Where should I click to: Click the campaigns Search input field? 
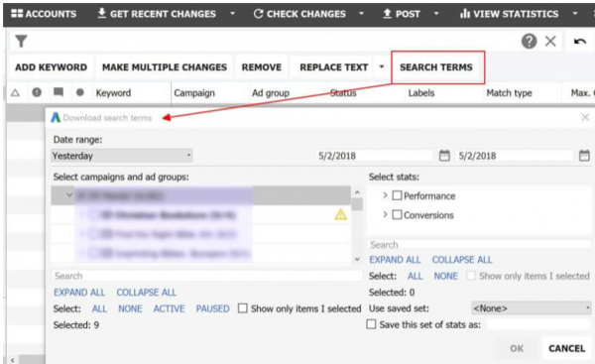click(x=207, y=276)
